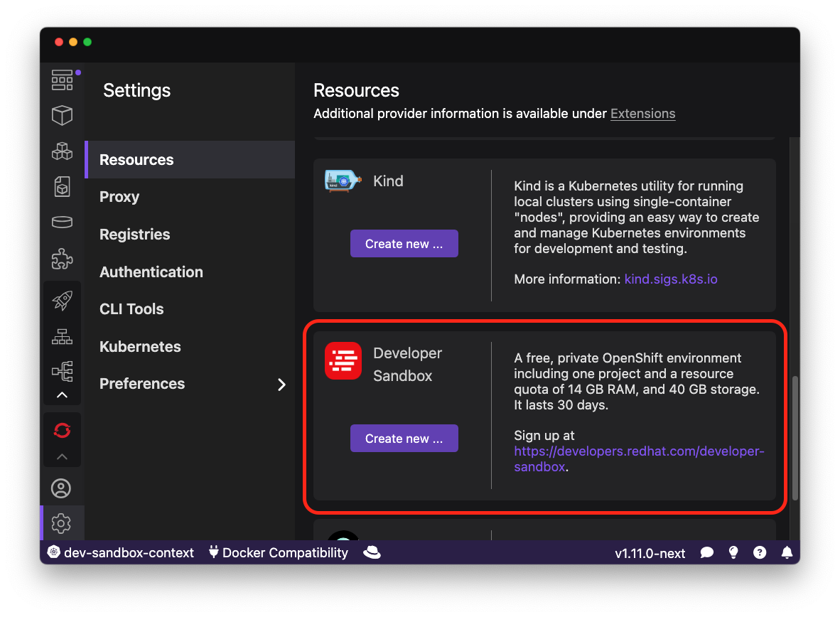The height and width of the screenshot is (617, 840).
Task: Select Proxy in Settings menu
Action: coord(190,197)
